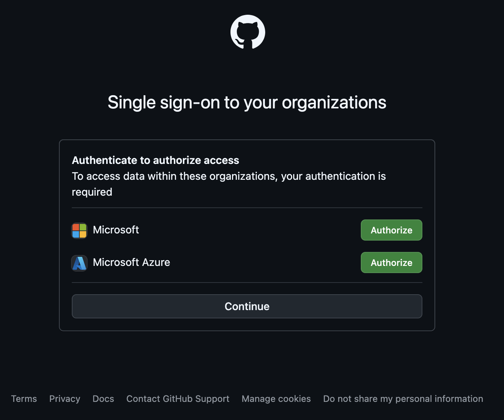504x420 pixels.
Task: Click the Continue button
Action: point(247,306)
